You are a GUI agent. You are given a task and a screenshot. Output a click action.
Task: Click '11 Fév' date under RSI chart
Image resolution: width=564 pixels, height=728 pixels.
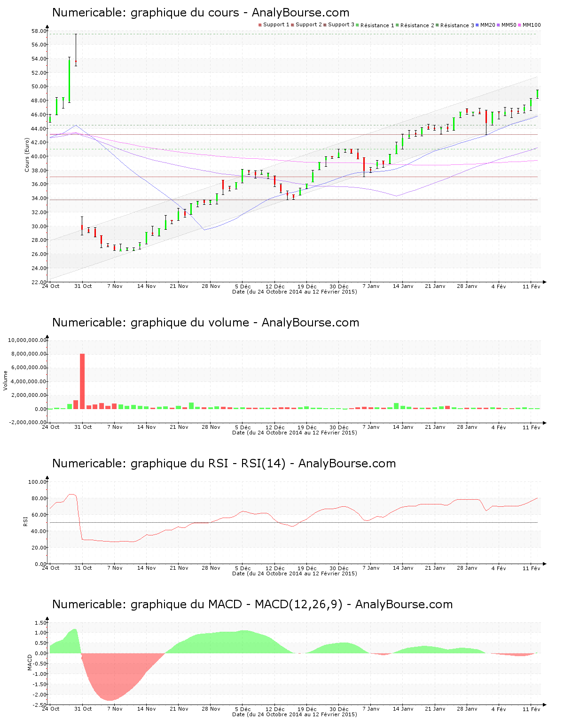532,568
